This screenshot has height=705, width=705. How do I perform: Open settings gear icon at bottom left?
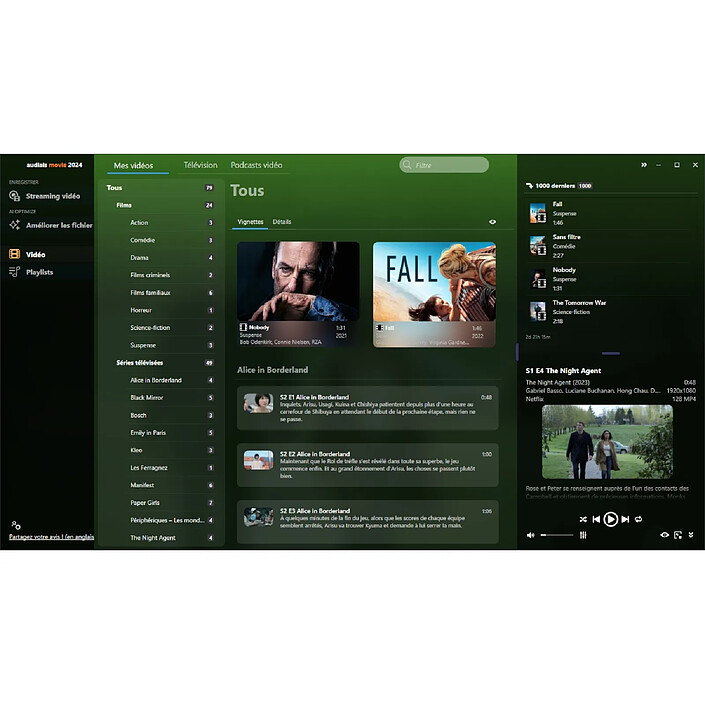pyautogui.click(x=15, y=525)
